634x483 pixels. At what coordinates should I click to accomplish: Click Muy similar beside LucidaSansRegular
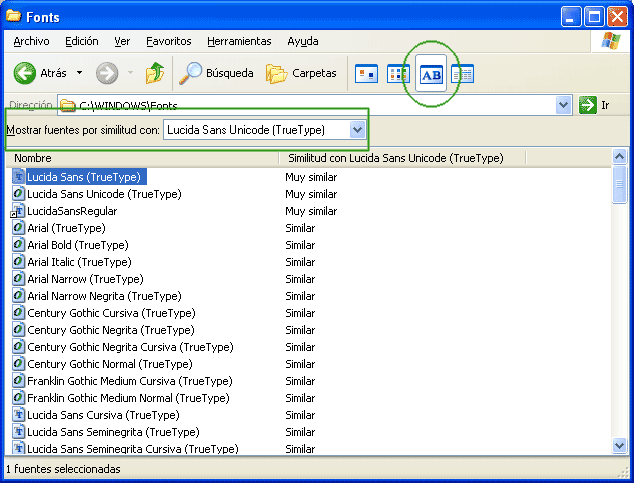coord(311,211)
